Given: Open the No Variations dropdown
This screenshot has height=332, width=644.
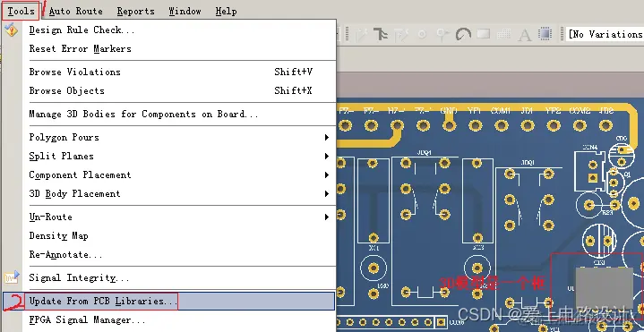Looking at the screenshot, I should pyautogui.click(x=605, y=35).
